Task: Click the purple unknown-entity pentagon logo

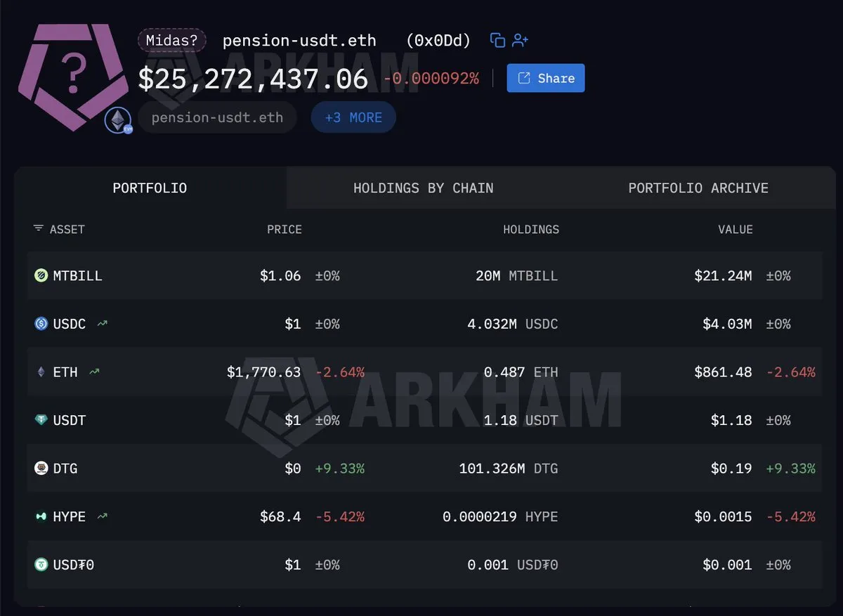Action: (x=72, y=76)
